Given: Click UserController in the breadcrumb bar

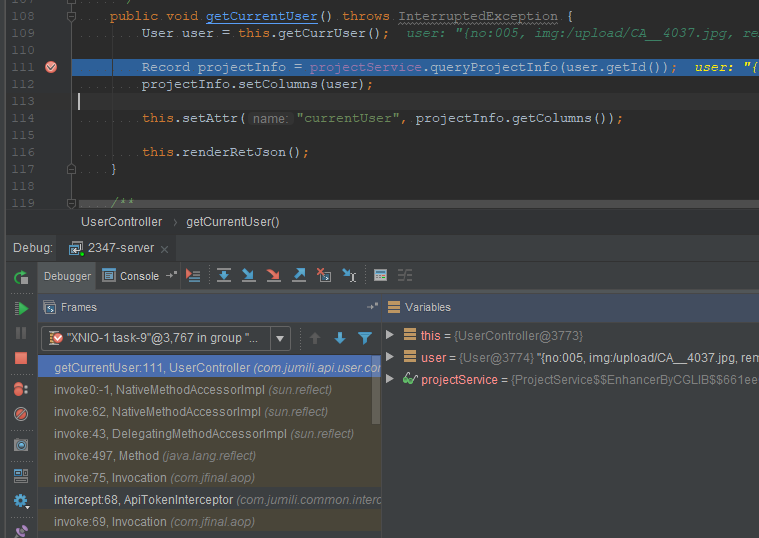Looking at the screenshot, I should pyautogui.click(x=120, y=222).
